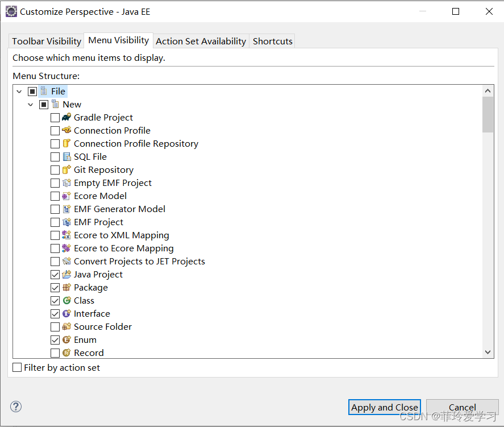The width and height of the screenshot is (504, 427).
Task: Click the Eclipse logo in title bar
Action: click(11, 11)
